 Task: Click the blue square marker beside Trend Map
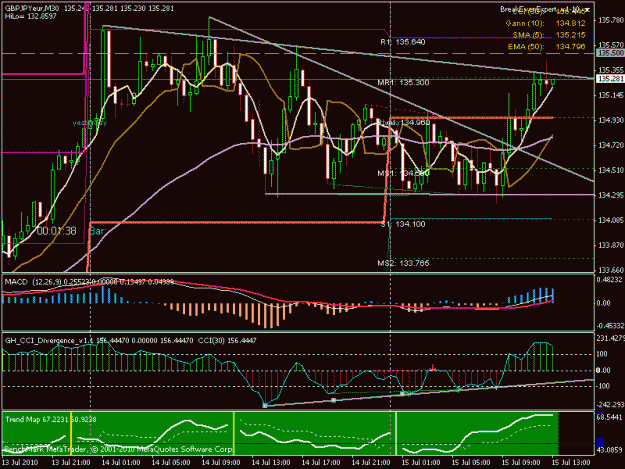coord(600,442)
